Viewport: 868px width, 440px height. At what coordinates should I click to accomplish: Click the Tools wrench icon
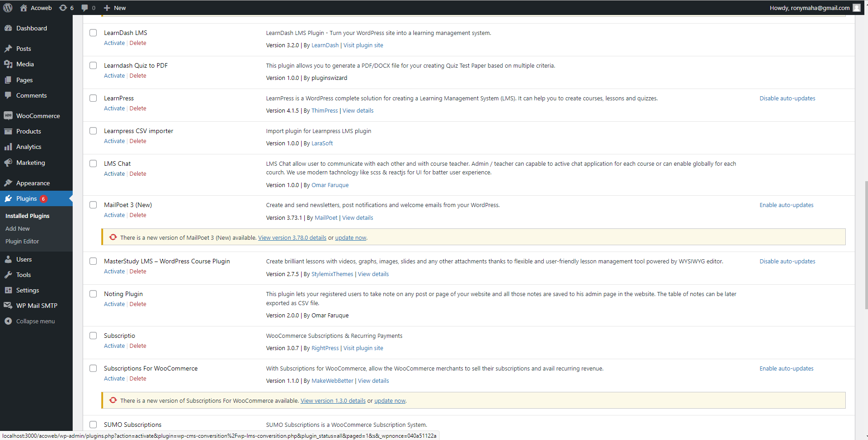tap(8, 275)
